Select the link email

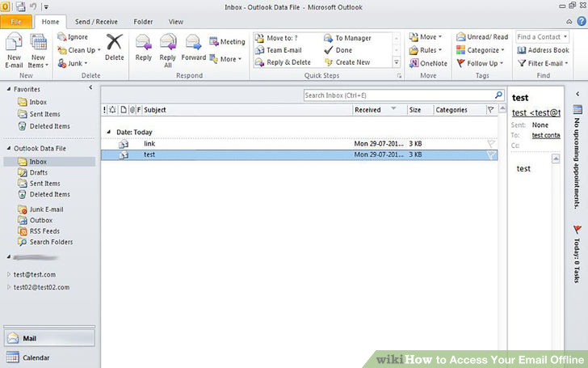299,143
